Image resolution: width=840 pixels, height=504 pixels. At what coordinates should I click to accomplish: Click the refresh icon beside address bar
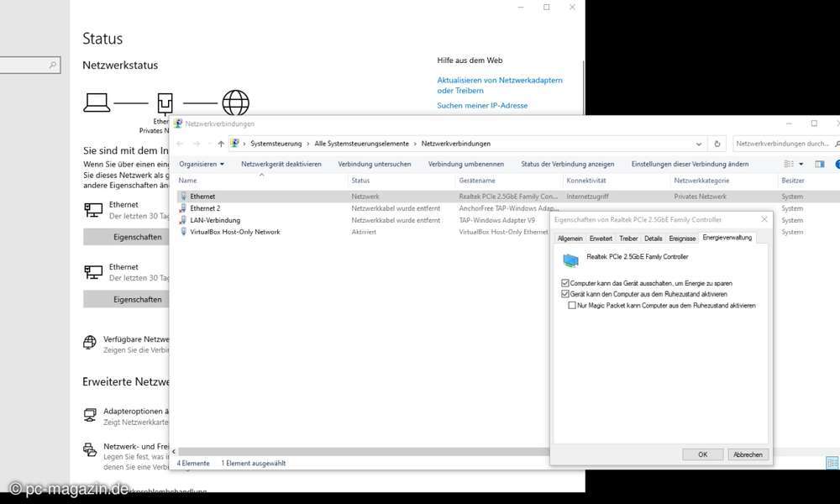717,144
